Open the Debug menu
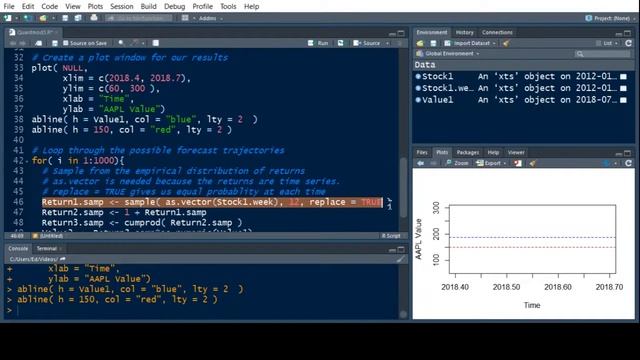 coord(174,7)
